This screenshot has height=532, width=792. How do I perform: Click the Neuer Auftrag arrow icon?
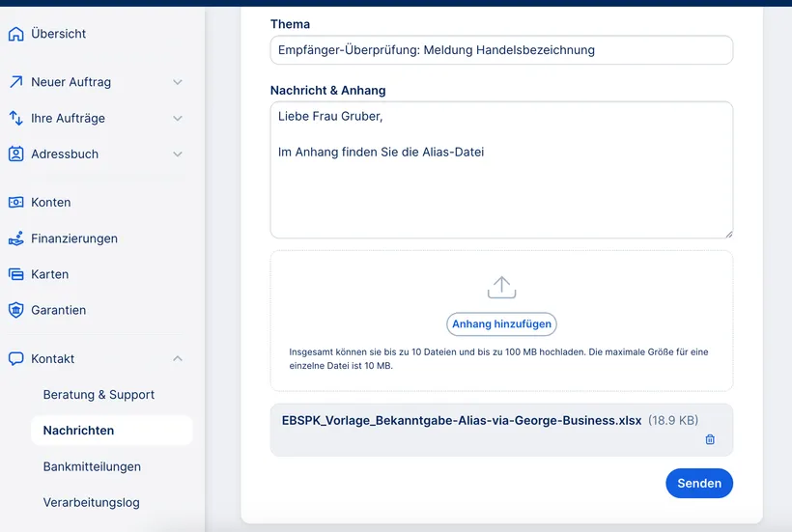click(15, 82)
